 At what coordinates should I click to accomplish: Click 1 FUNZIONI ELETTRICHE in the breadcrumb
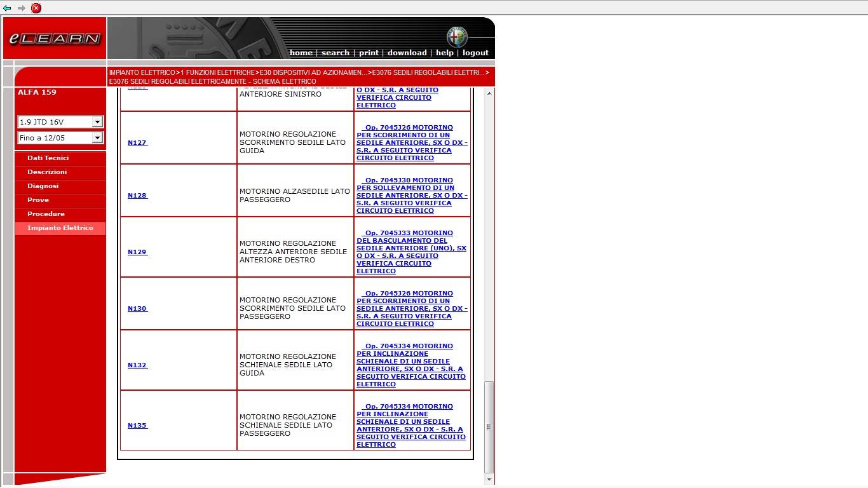(x=217, y=73)
